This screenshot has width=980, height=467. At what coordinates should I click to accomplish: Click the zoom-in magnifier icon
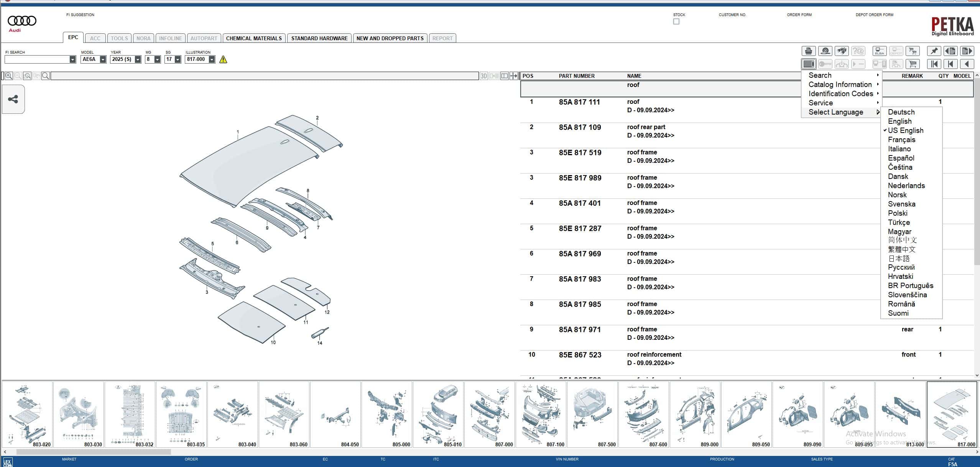tap(8, 76)
